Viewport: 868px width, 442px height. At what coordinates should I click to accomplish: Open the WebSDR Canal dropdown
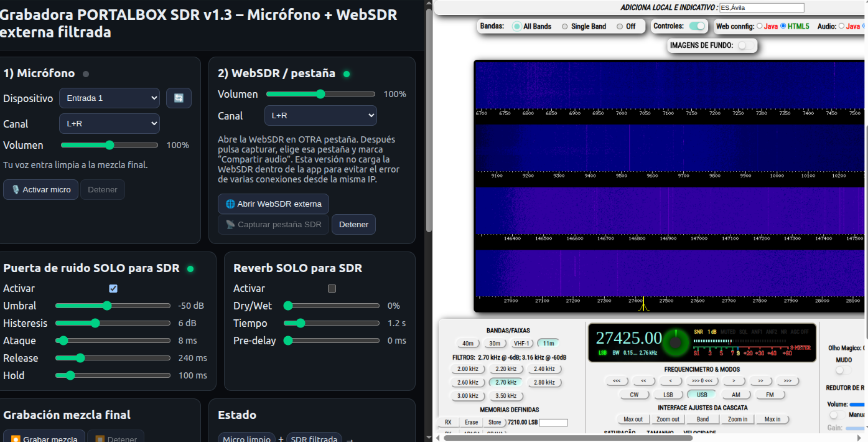pyautogui.click(x=320, y=116)
